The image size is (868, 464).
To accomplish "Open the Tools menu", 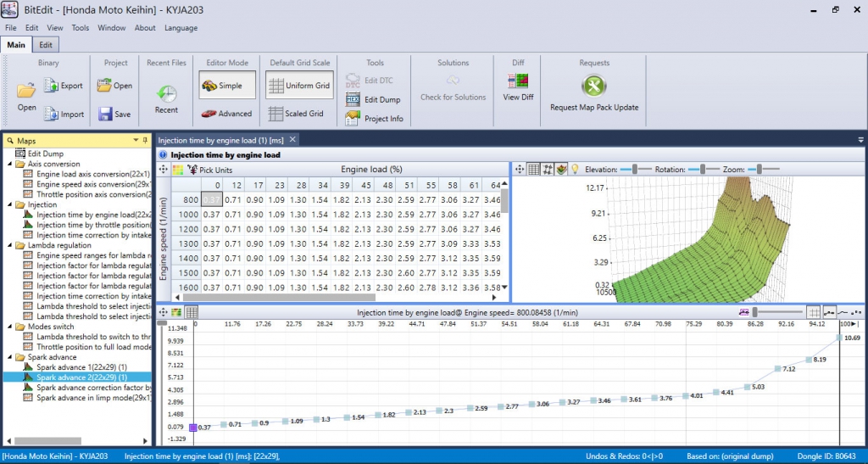I will point(80,28).
